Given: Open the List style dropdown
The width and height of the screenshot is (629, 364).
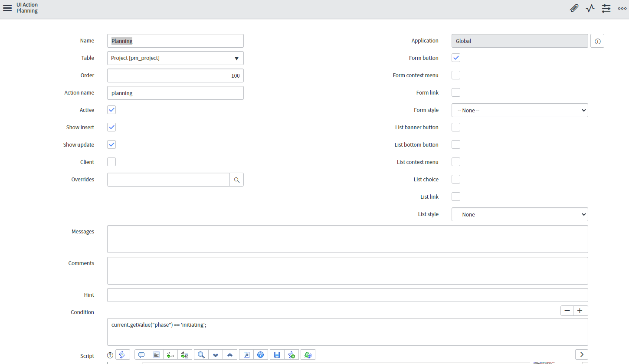Looking at the screenshot, I should click(520, 214).
